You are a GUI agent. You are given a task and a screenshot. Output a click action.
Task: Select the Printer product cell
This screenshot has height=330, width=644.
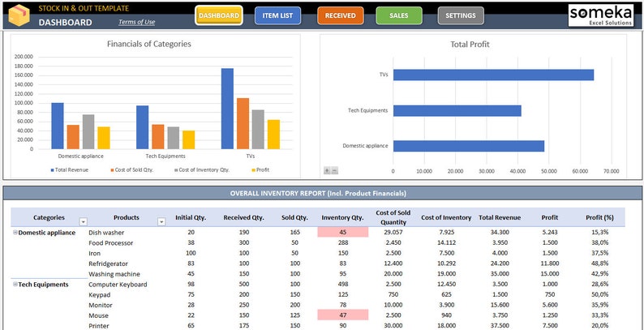coord(99,326)
